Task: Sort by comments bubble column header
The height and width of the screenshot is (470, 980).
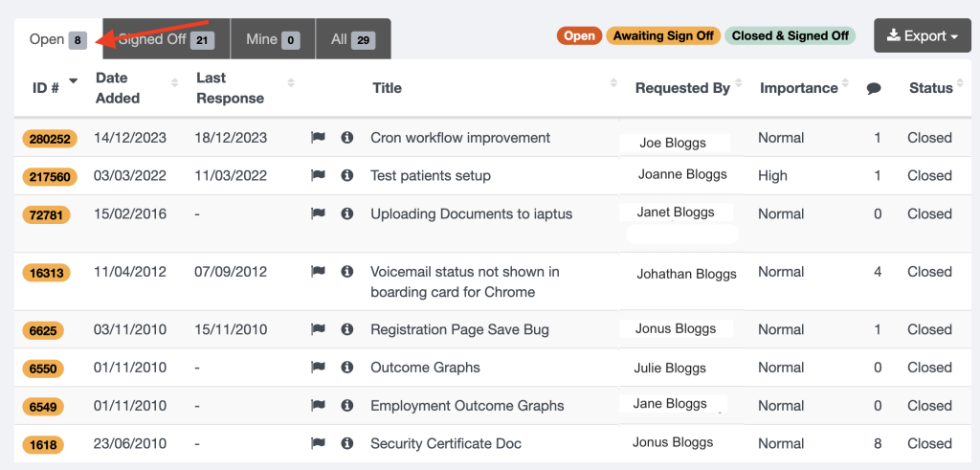Action: [x=873, y=88]
